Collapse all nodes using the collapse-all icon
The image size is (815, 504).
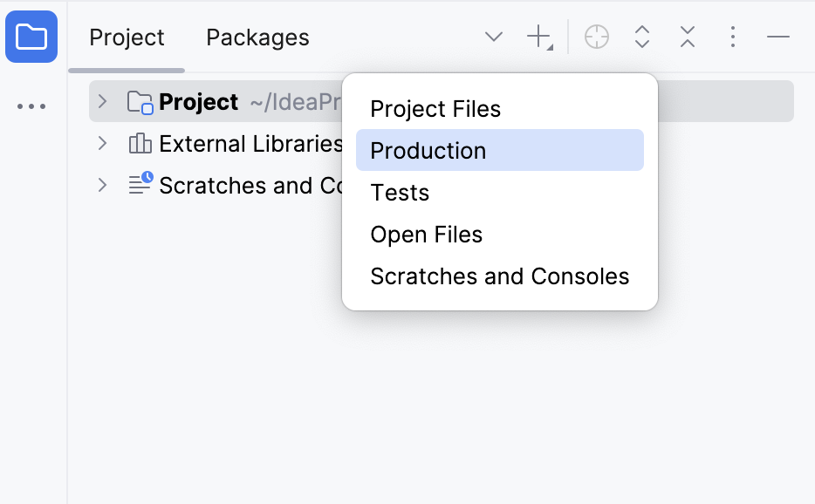pyautogui.click(x=688, y=37)
